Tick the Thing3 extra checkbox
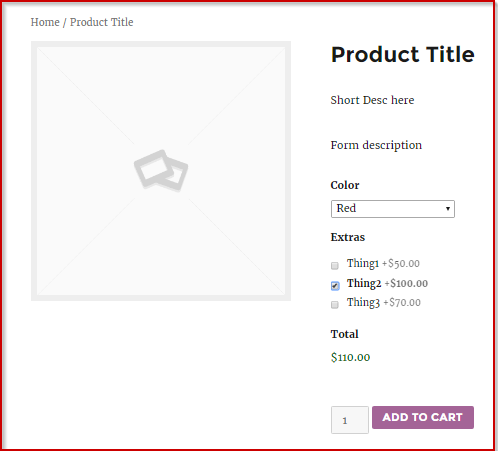 [x=335, y=305]
